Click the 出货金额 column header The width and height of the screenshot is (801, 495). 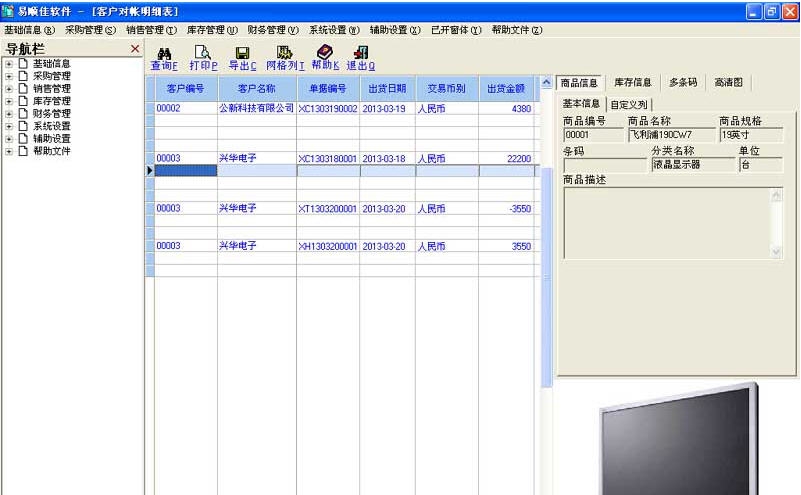coord(506,88)
